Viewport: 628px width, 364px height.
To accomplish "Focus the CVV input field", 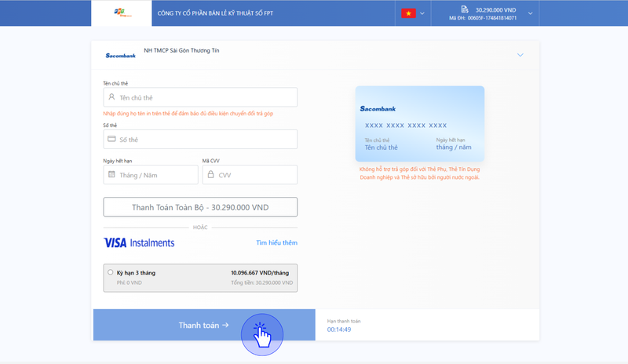I will tap(250, 175).
